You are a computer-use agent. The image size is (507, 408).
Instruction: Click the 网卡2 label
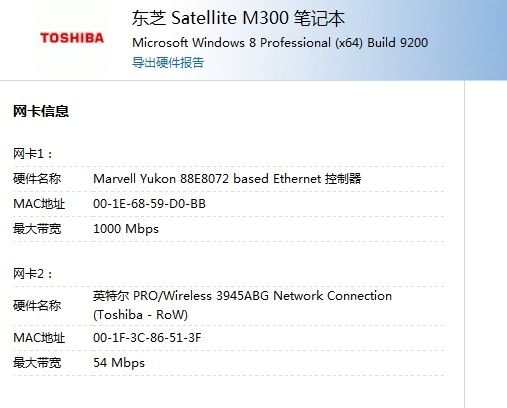tap(33, 274)
